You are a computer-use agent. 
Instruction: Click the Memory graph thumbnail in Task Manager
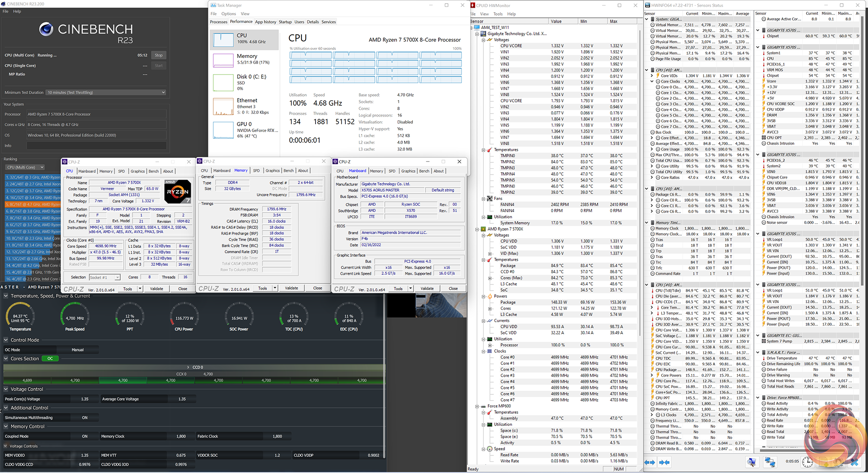pos(223,60)
